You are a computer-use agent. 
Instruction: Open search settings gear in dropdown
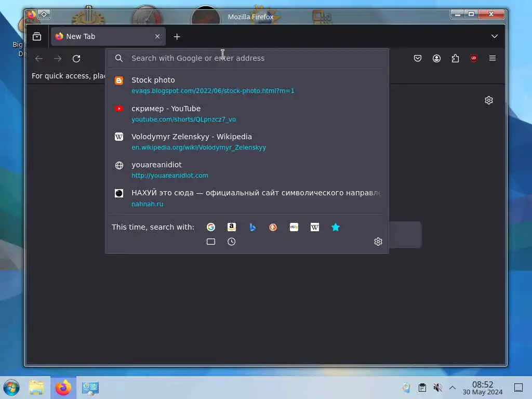pyautogui.click(x=378, y=242)
